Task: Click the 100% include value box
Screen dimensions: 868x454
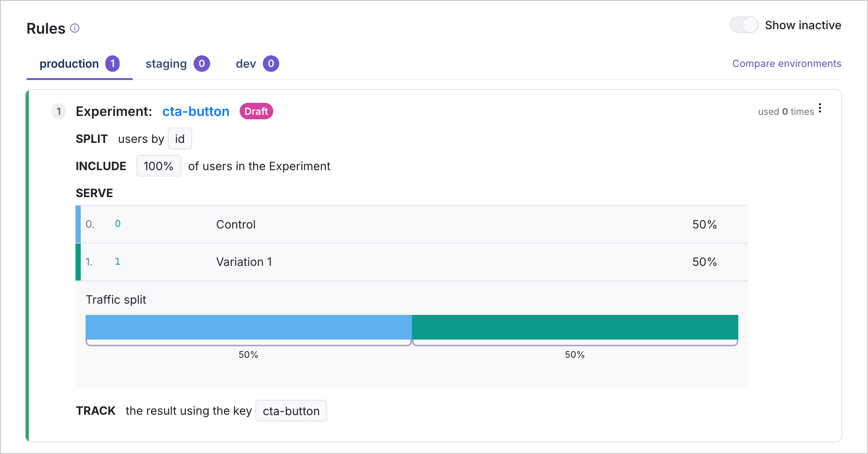Action: click(x=158, y=166)
